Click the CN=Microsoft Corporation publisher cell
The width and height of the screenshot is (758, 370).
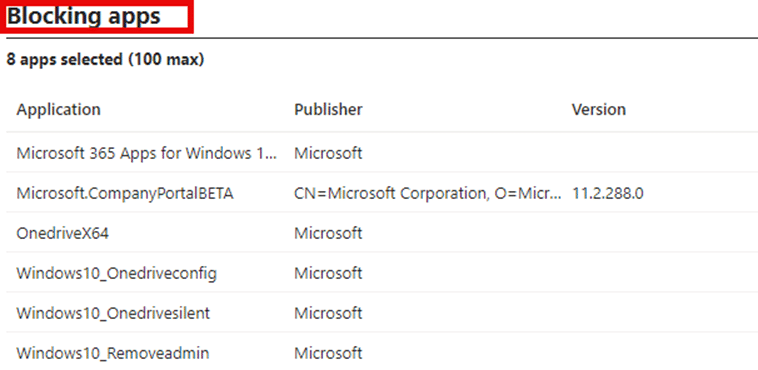tap(428, 193)
